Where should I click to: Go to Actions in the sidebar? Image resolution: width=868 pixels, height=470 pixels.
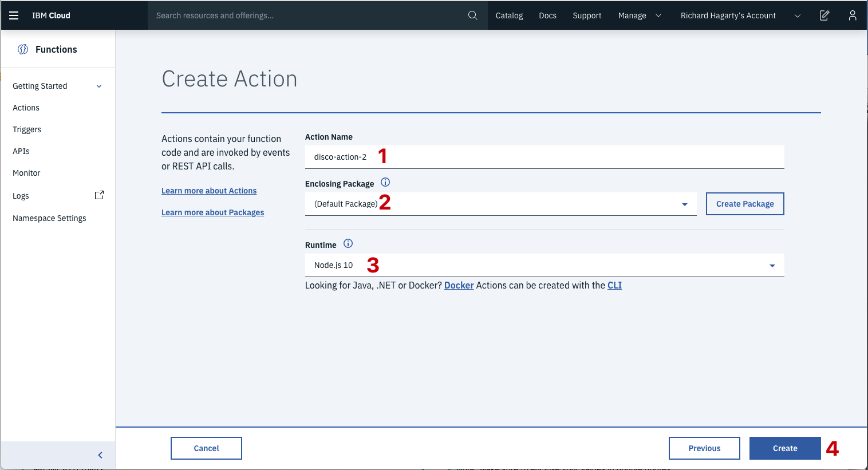pyautogui.click(x=26, y=108)
